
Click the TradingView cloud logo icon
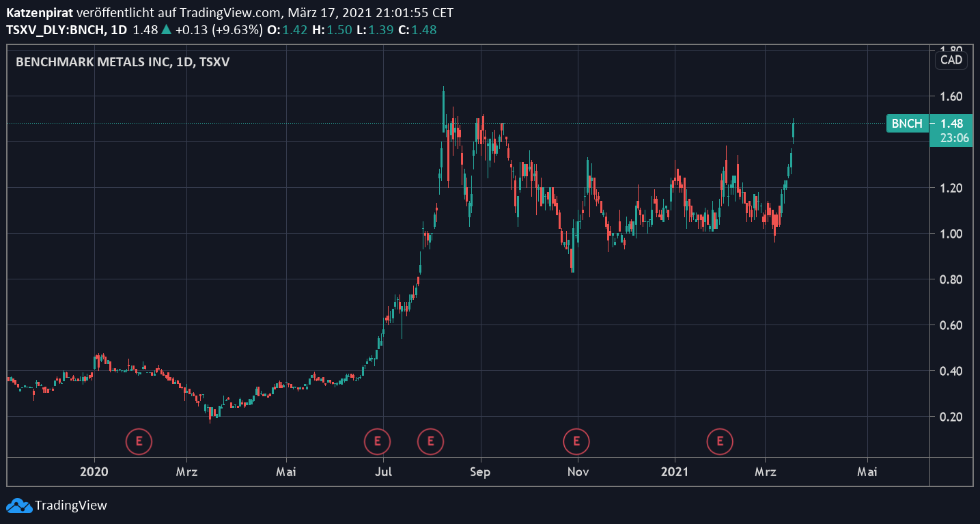pos(18,506)
